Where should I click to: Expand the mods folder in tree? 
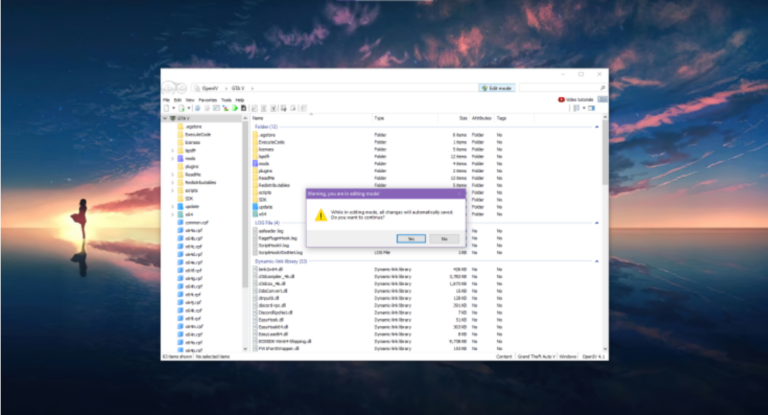click(x=174, y=158)
